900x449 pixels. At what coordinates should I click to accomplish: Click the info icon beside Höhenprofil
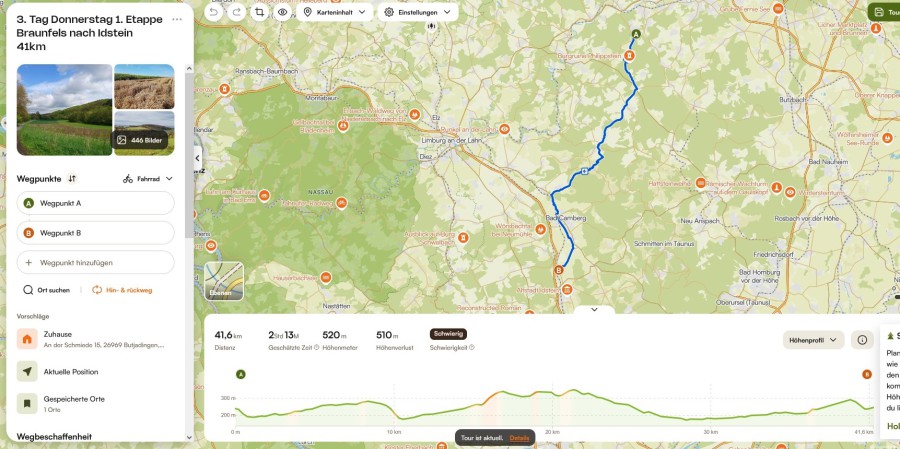coord(862,340)
